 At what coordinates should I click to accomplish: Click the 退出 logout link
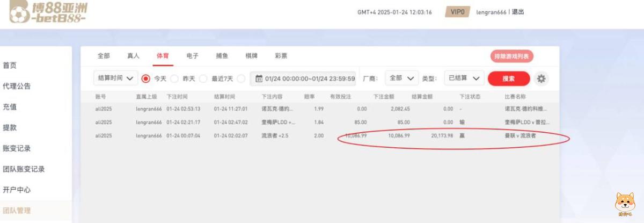[x=518, y=12]
